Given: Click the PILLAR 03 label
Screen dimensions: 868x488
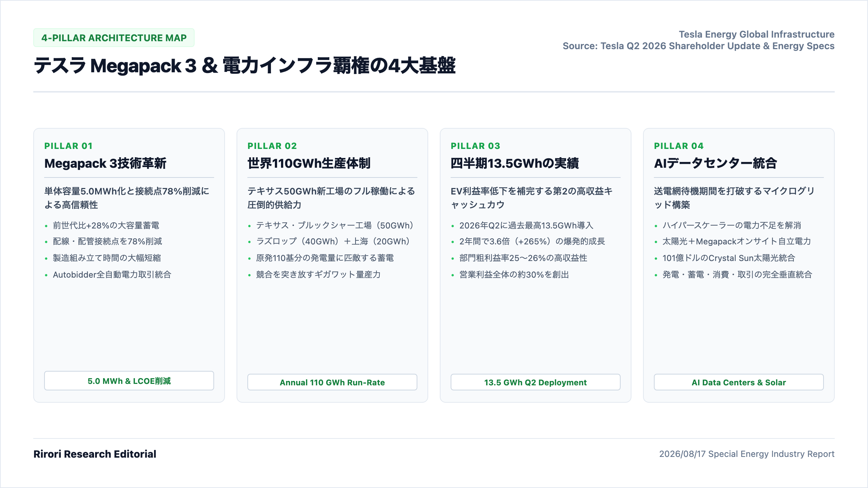Looking at the screenshot, I should (475, 146).
